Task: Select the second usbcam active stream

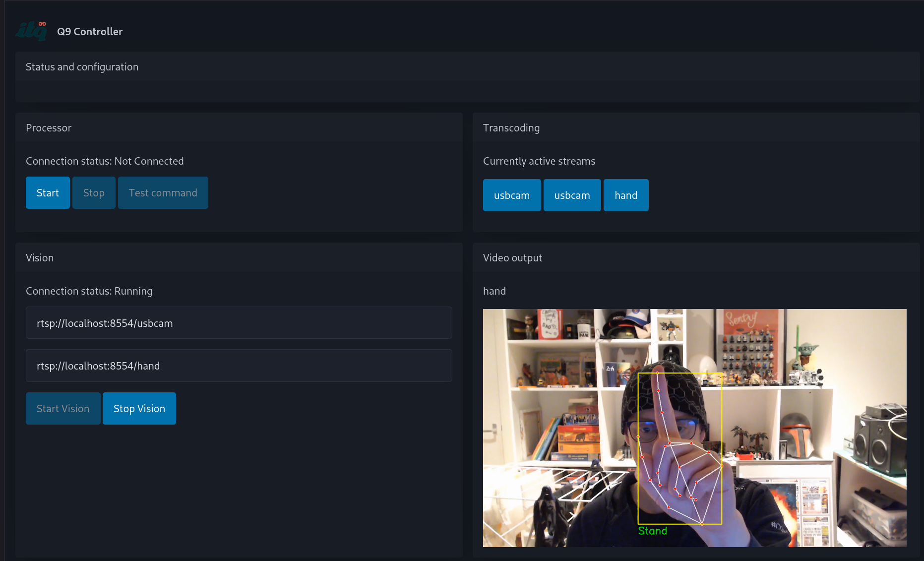Action: point(572,195)
